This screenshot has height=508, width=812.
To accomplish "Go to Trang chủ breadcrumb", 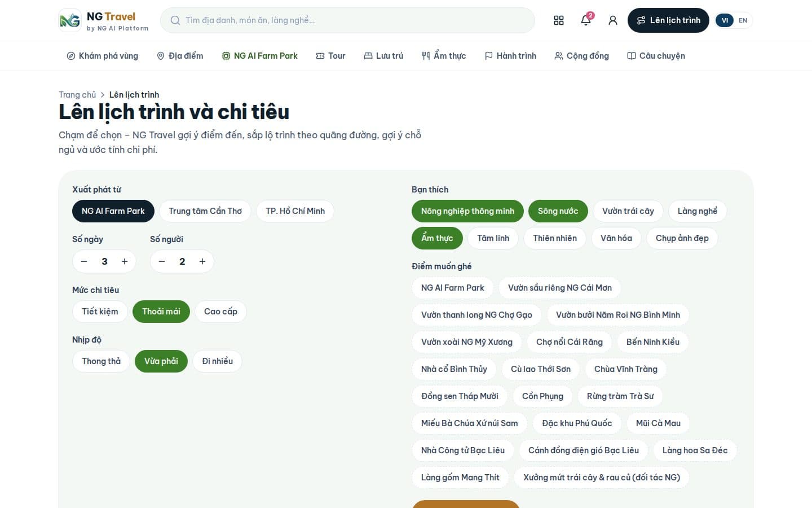I will [x=77, y=95].
